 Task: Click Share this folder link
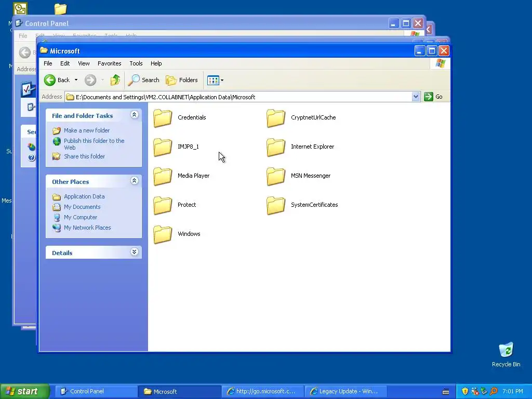tap(85, 156)
